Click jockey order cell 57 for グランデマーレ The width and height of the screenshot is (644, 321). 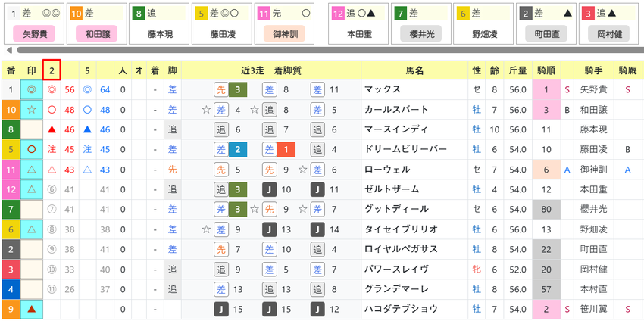pyautogui.click(x=546, y=289)
